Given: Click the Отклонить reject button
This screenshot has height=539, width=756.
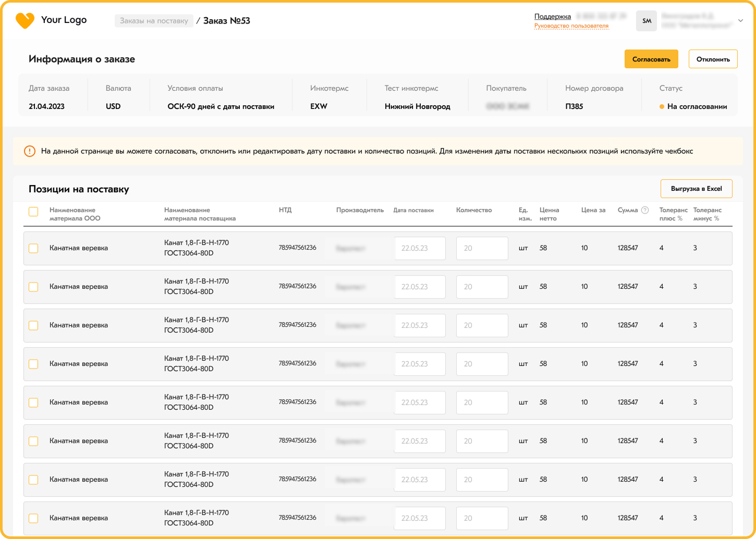Looking at the screenshot, I should click(713, 59).
